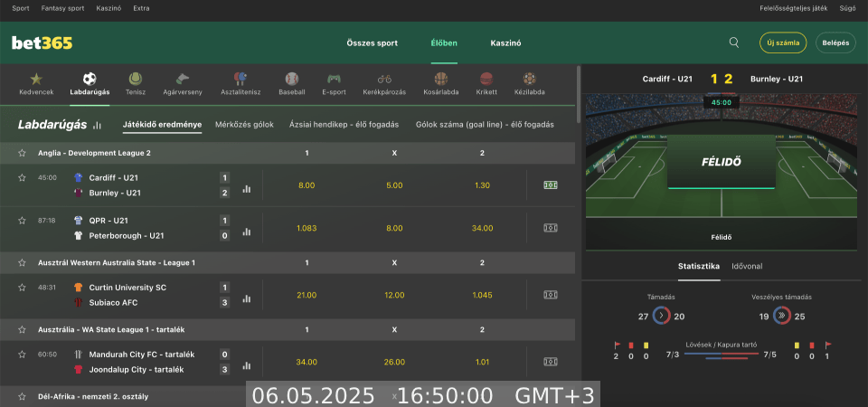
Task: Bet on Cardiff - U21 win at 8.00
Action: click(x=307, y=185)
